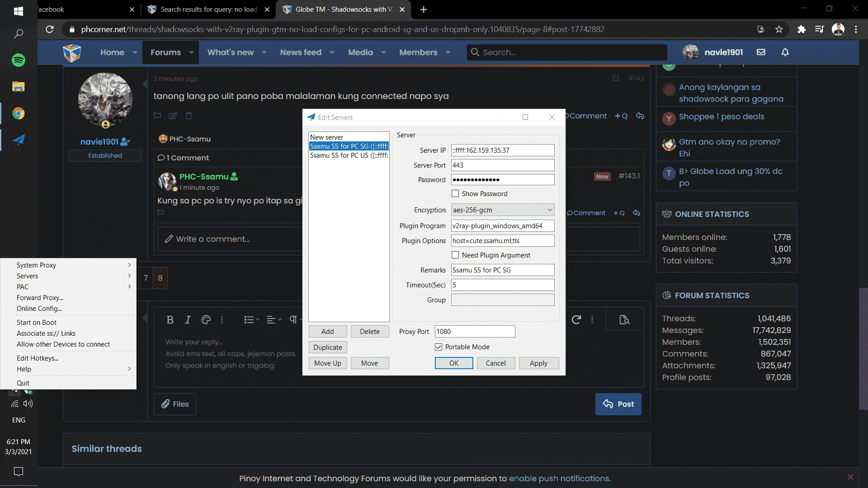Attach files with the Files button
This screenshot has width=868, height=488.
point(175,404)
